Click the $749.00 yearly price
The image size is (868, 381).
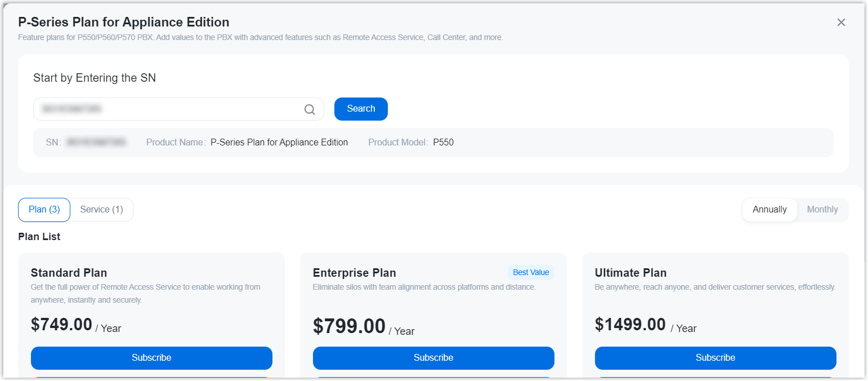(x=62, y=325)
